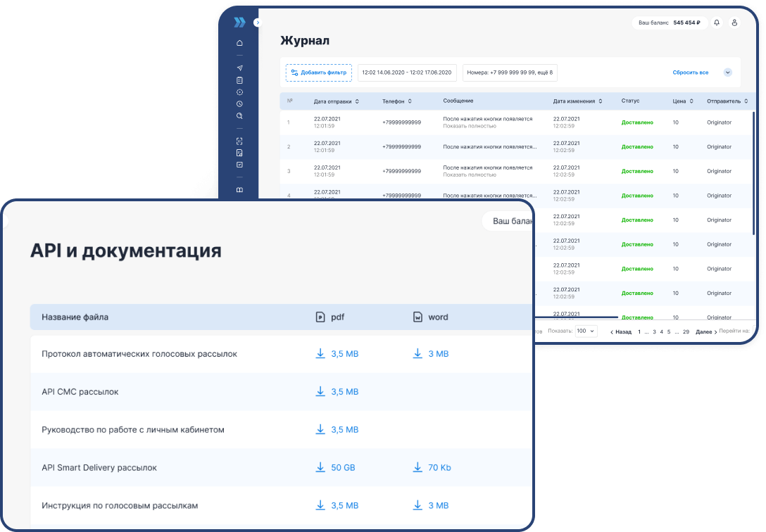
Task: Expand the filter panel chevron near 'Сбросить все'
Action: (728, 72)
